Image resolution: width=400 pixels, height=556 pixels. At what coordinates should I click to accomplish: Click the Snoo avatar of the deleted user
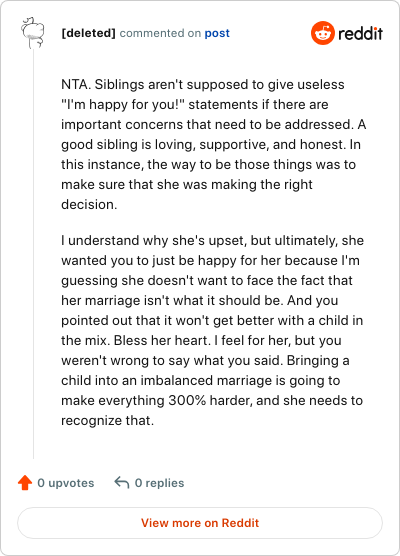(33, 33)
